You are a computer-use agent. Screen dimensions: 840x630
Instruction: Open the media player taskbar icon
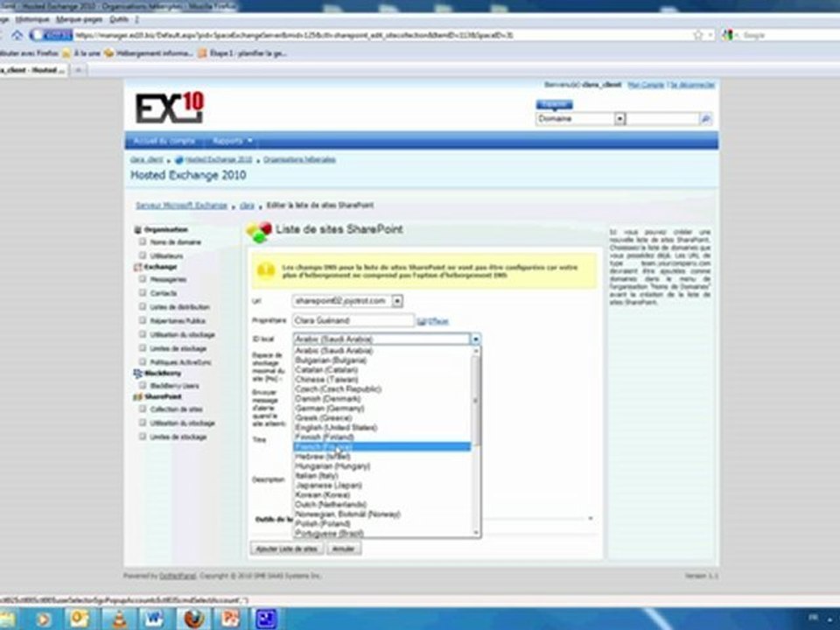(x=43, y=619)
